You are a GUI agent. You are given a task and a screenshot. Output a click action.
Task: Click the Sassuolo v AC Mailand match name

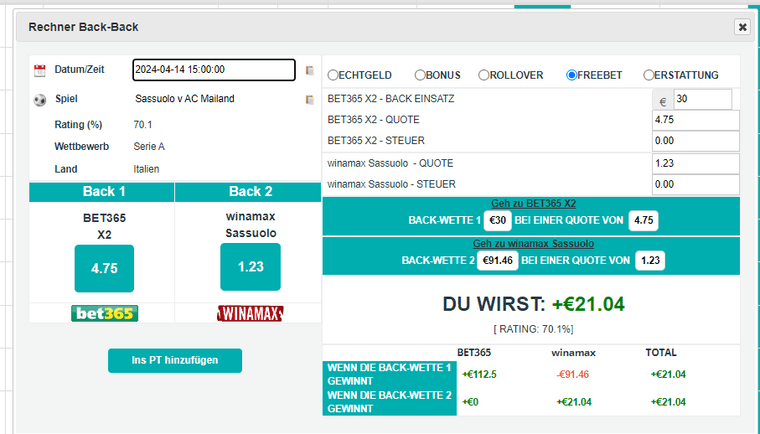tap(185, 99)
